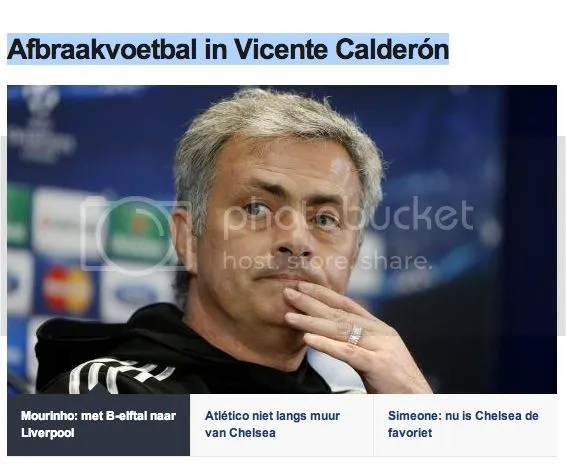
Task: Click the word 'Liverpool' in first tab
Action: [x=48, y=433]
